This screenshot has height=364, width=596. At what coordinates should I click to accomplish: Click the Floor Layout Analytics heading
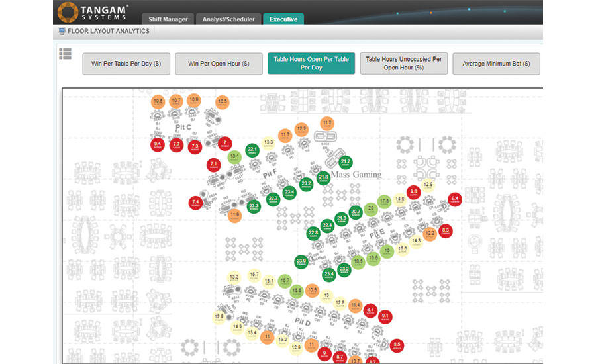[109, 31]
